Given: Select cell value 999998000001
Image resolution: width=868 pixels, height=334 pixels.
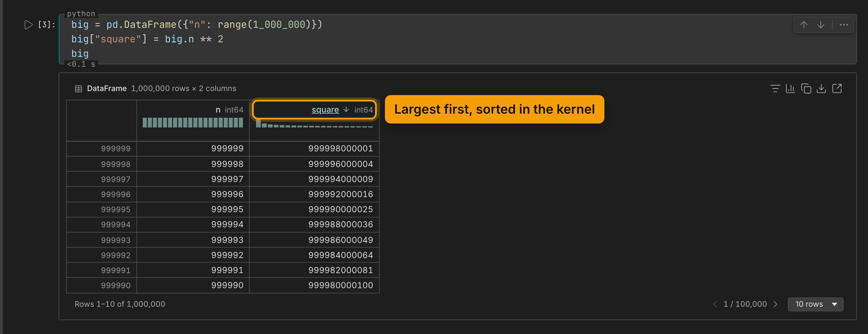Looking at the screenshot, I should click(340, 148).
